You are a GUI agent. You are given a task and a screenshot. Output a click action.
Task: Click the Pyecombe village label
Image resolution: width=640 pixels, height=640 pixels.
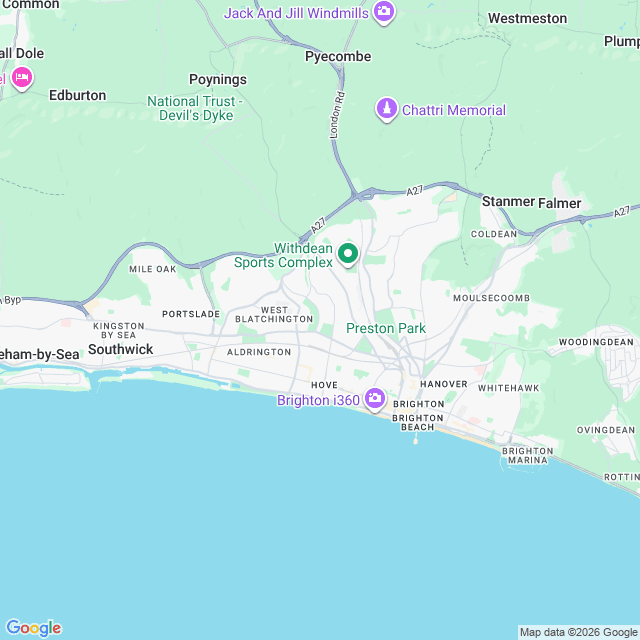click(338, 56)
